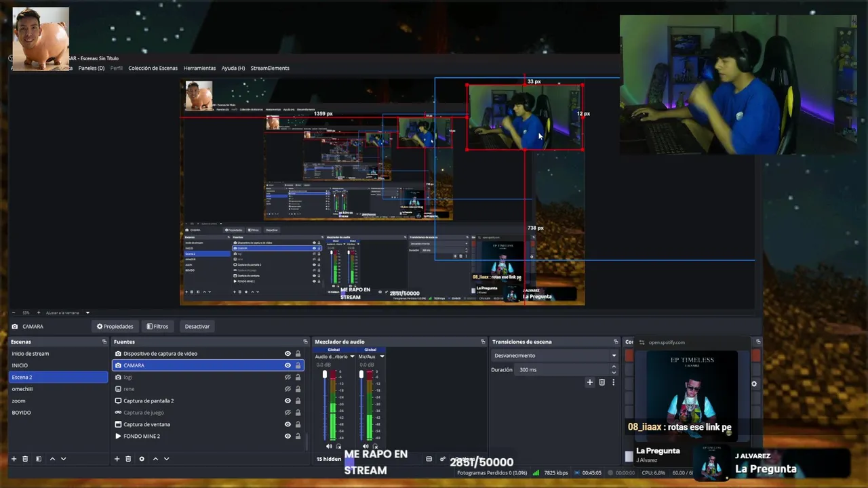Screen dimensions: 868x488
Task: Select the zoom scene
Action: pyautogui.click(x=58, y=401)
